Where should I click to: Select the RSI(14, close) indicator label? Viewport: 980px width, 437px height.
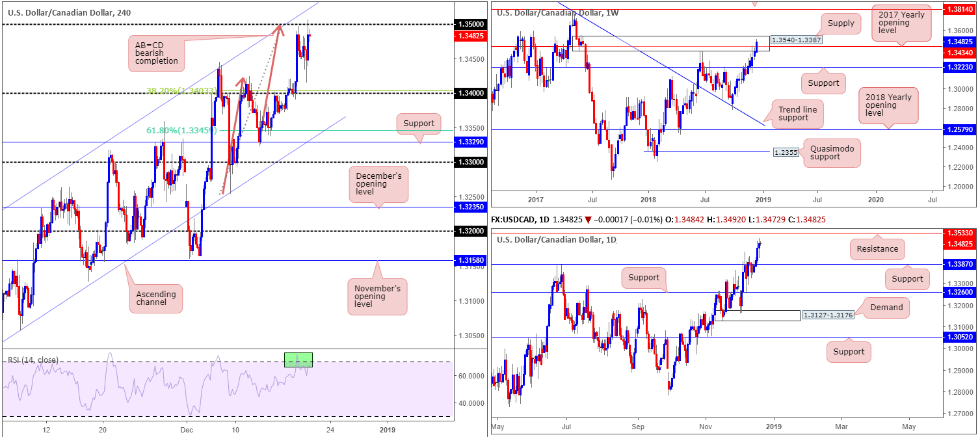coord(33,360)
